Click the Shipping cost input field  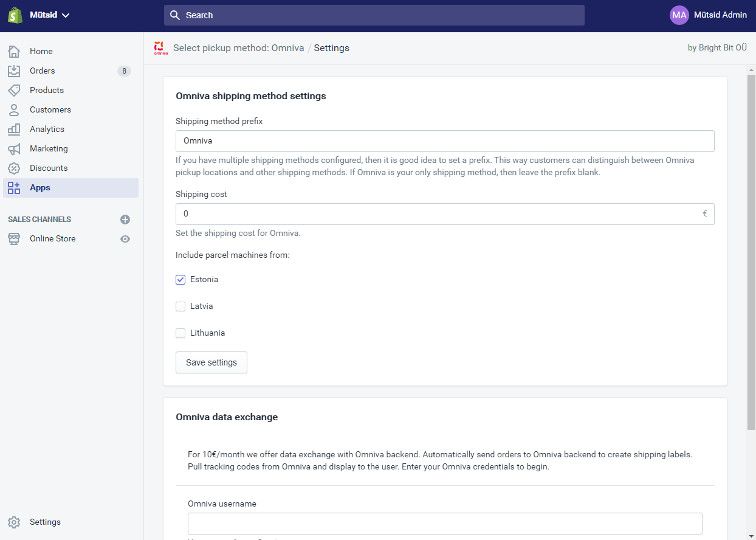click(x=445, y=214)
